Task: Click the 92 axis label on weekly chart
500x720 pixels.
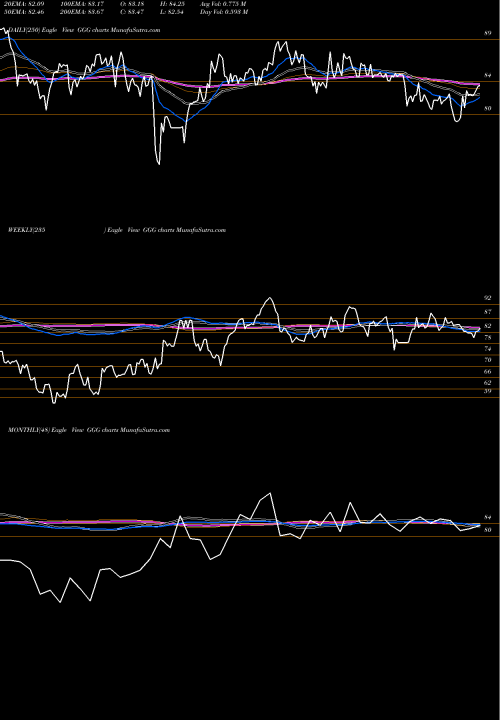Action: 488,298
